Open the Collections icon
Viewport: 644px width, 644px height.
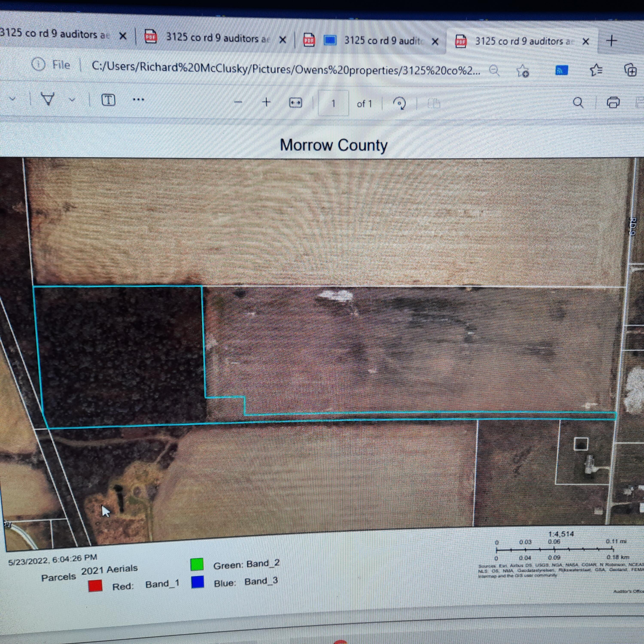point(630,70)
